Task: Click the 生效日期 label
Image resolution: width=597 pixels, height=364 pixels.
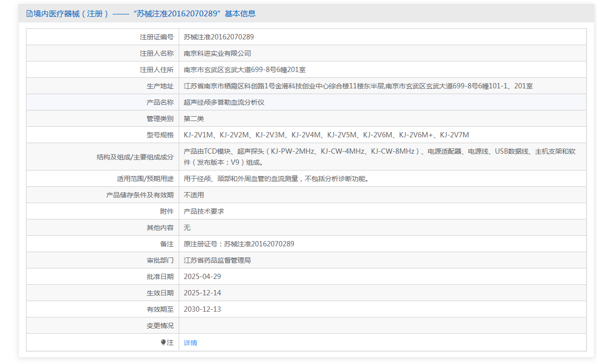Action: 160,293
